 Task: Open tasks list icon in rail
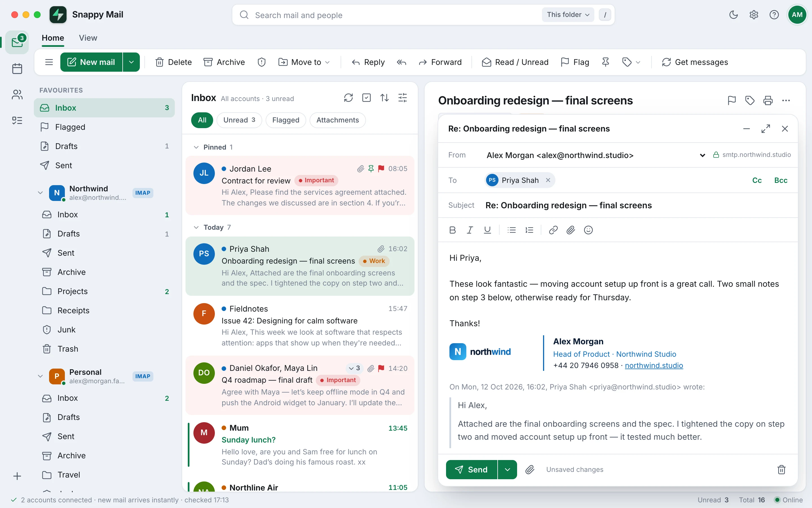click(17, 120)
